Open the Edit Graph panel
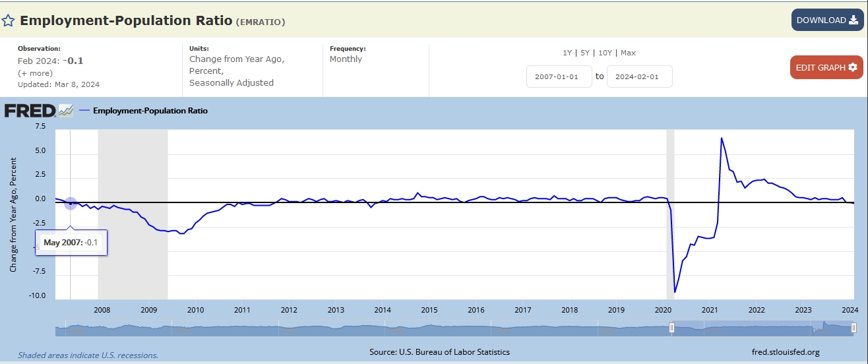Image resolution: width=868 pixels, height=364 pixels. 826,67
